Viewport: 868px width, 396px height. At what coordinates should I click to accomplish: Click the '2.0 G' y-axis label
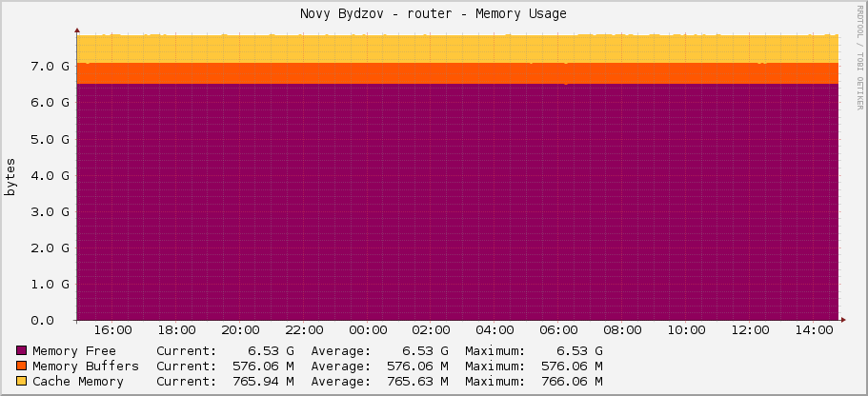coord(50,247)
